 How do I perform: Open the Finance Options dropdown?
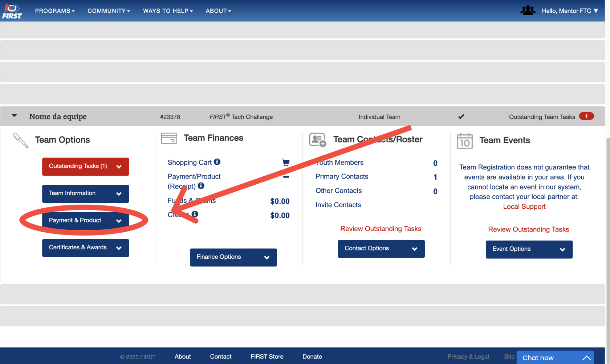point(233,257)
